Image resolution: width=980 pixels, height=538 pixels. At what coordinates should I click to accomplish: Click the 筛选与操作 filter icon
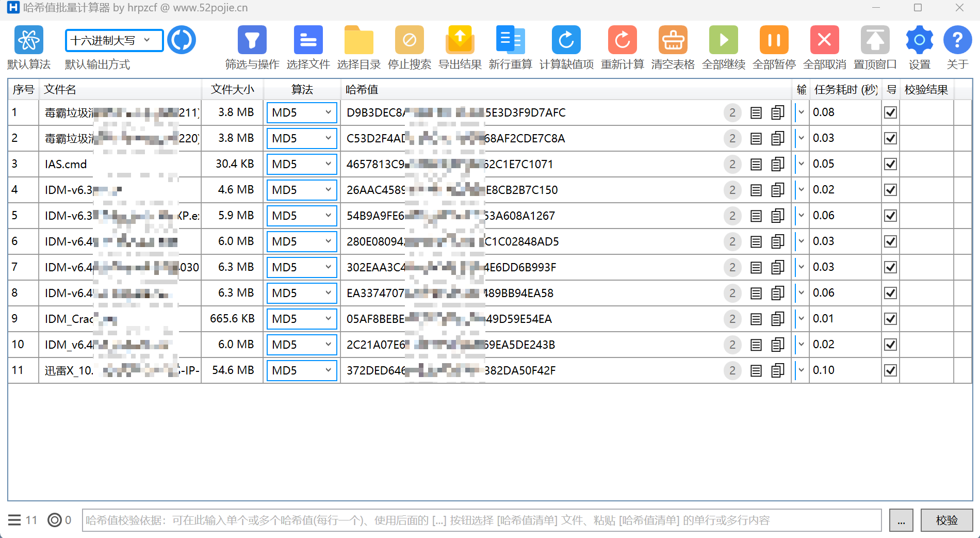pos(252,40)
